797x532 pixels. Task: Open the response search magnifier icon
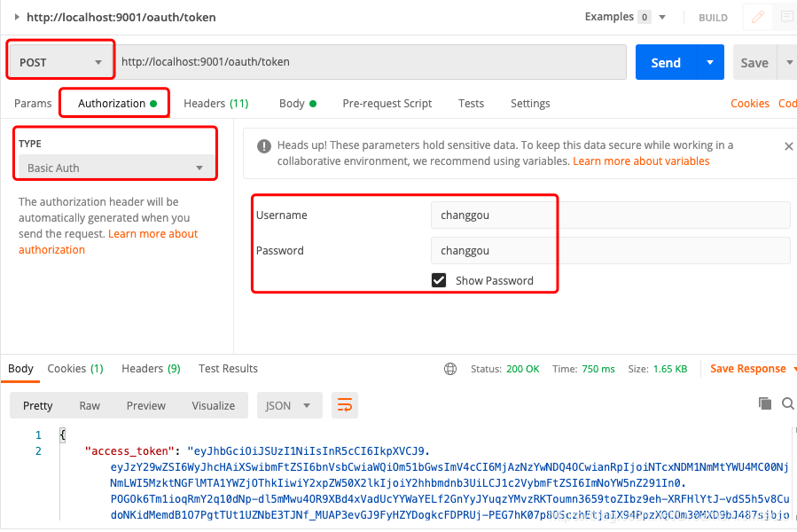coord(788,403)
